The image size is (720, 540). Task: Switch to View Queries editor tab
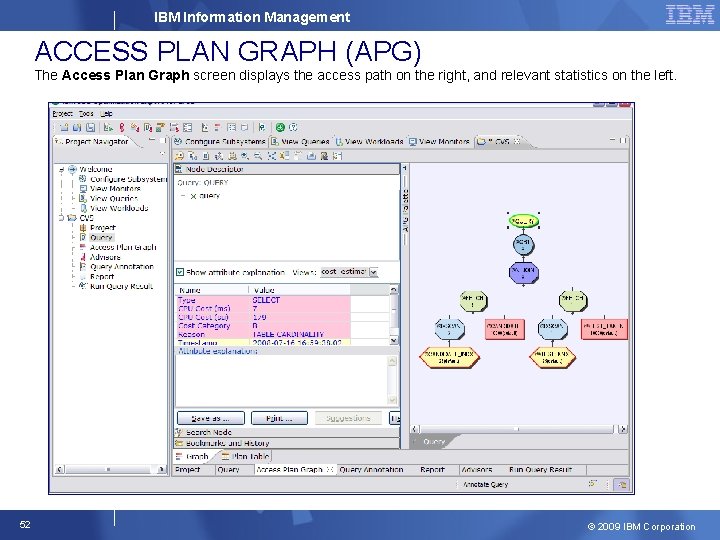(300, 141)
